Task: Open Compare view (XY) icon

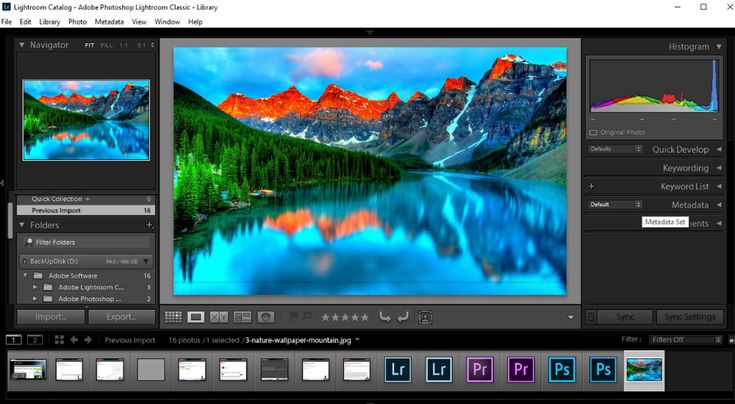Action: [219, 317]
